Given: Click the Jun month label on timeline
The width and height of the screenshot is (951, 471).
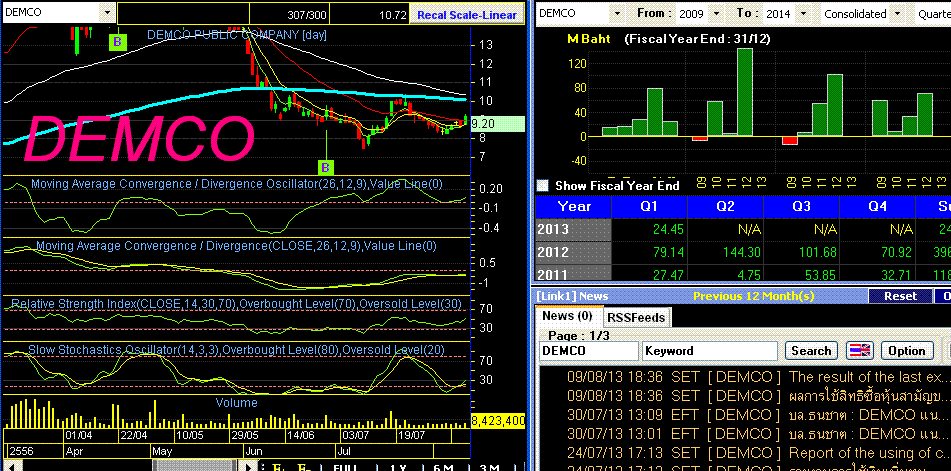Looking at the screenshot, I should [252, 452].
